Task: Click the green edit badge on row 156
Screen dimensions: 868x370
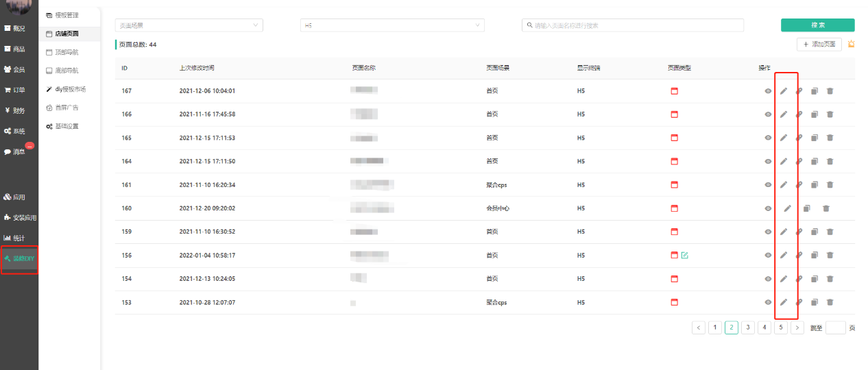Action: (x=684, y=256)
